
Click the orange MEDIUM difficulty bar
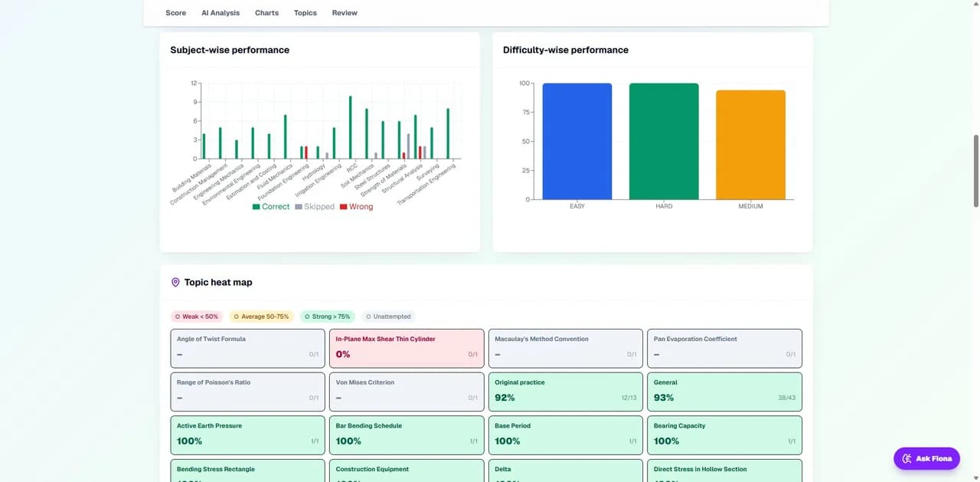750,145
